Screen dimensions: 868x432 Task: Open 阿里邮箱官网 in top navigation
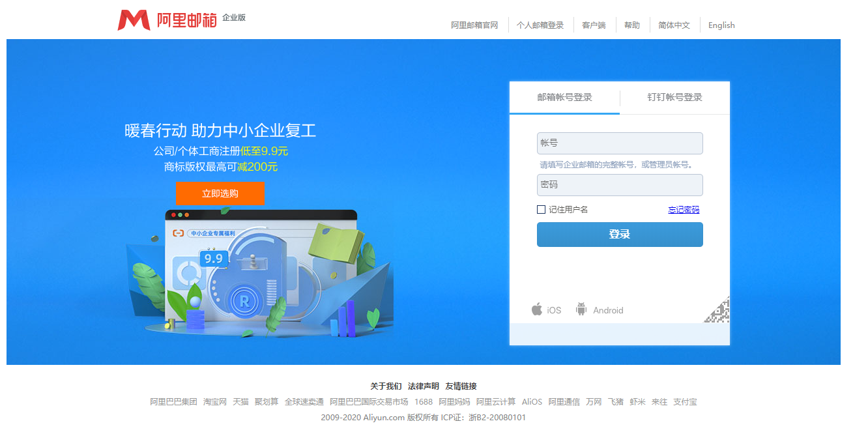pyautogui.click(x=474, y=25)
